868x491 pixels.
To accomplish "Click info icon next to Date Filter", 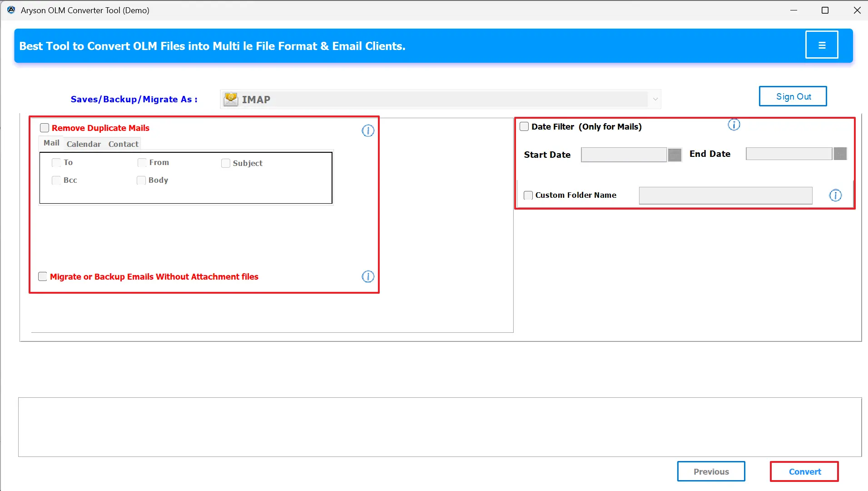I will point(734,124).
